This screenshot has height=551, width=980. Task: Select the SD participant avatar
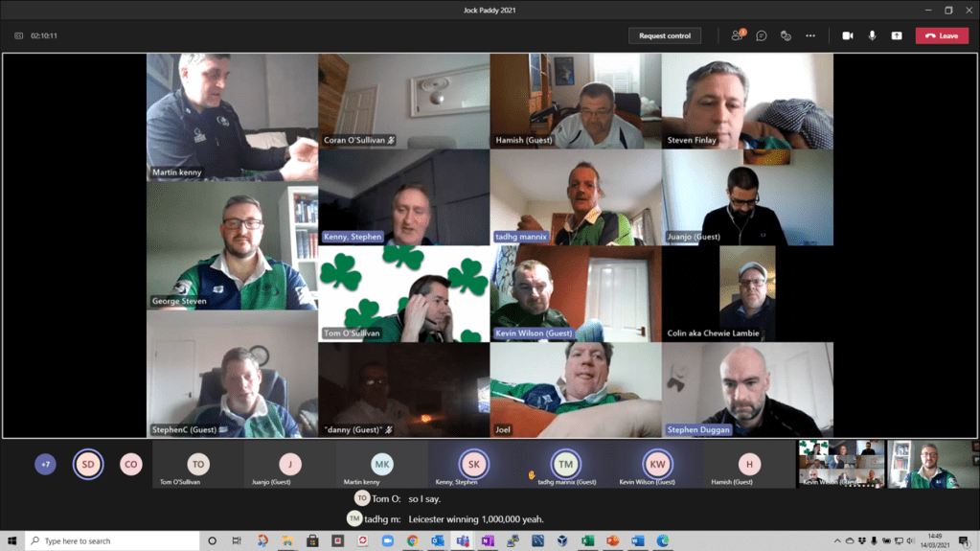click(88, 465)
